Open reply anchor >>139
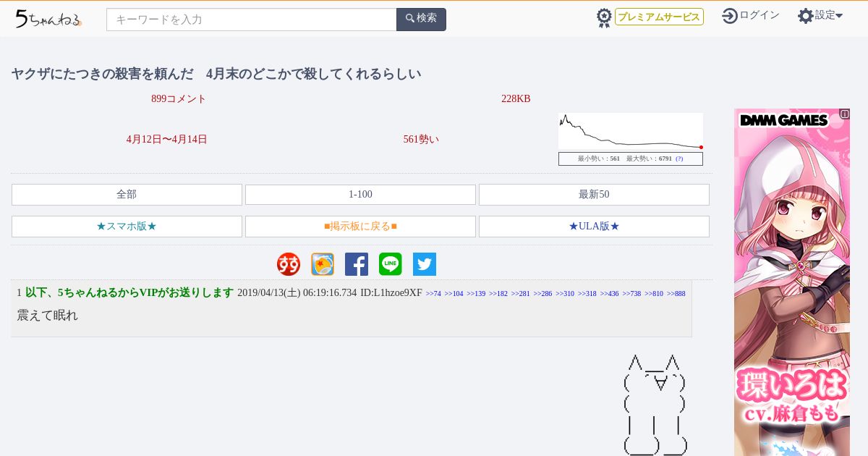The image size is (868, 456). tap(476, 294)
